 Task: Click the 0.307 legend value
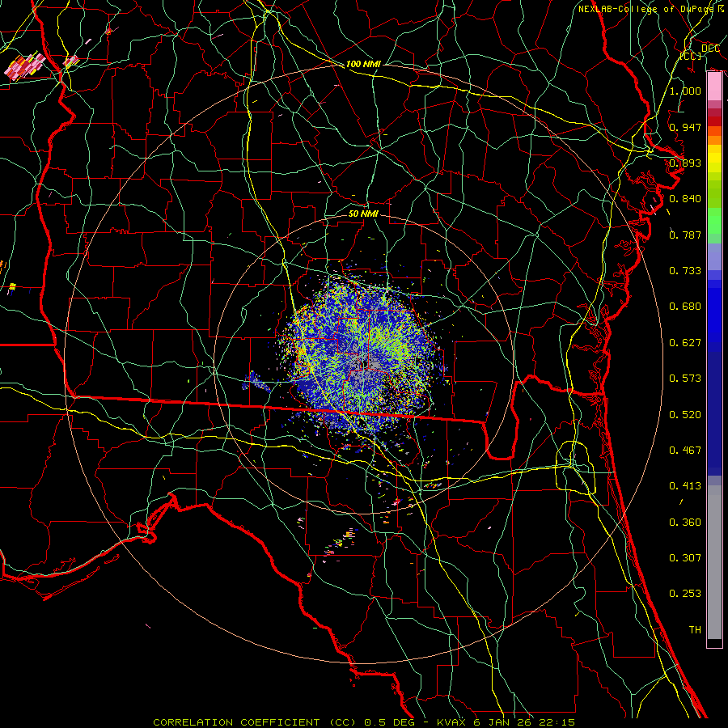685,558
